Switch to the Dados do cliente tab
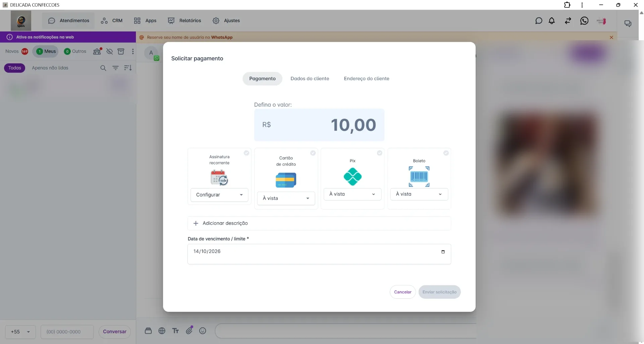This screenshot has width=644, height=344. click(310, 78)
